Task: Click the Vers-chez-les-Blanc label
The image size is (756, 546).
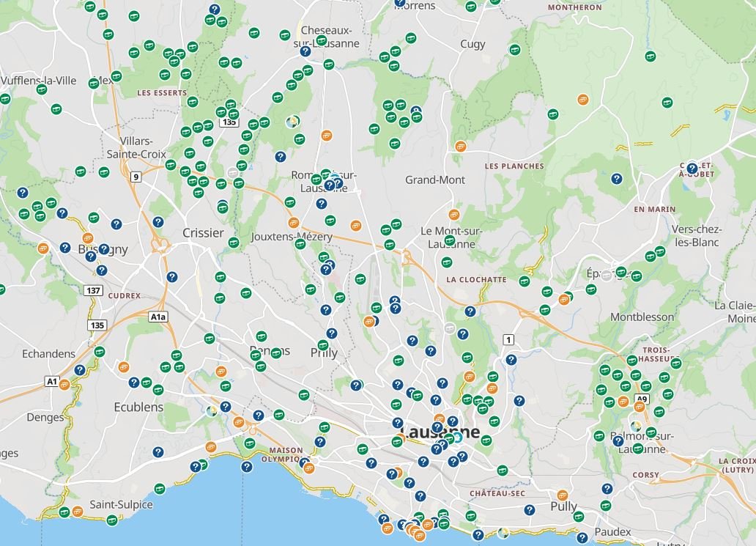Action: (x=696, y=236)
